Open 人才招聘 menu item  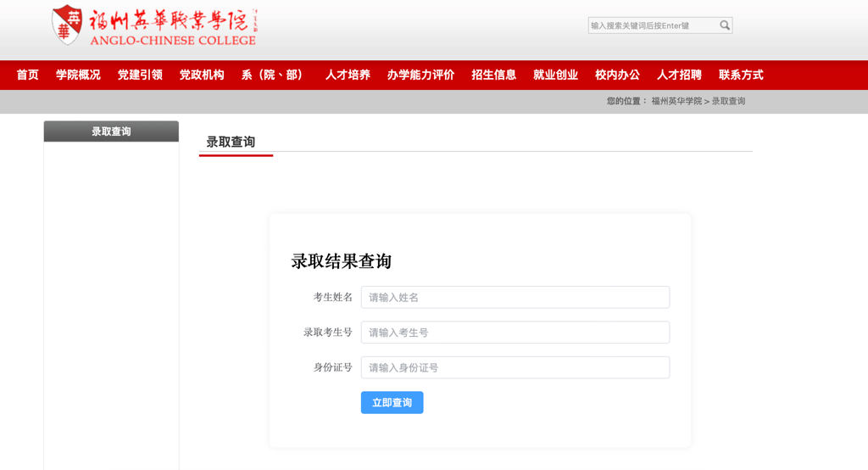pos(679,75)
